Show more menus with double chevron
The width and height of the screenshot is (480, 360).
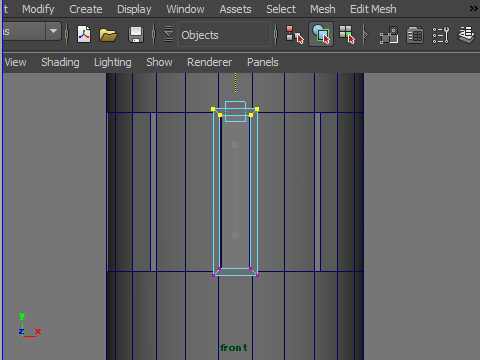tap(473, 8)
